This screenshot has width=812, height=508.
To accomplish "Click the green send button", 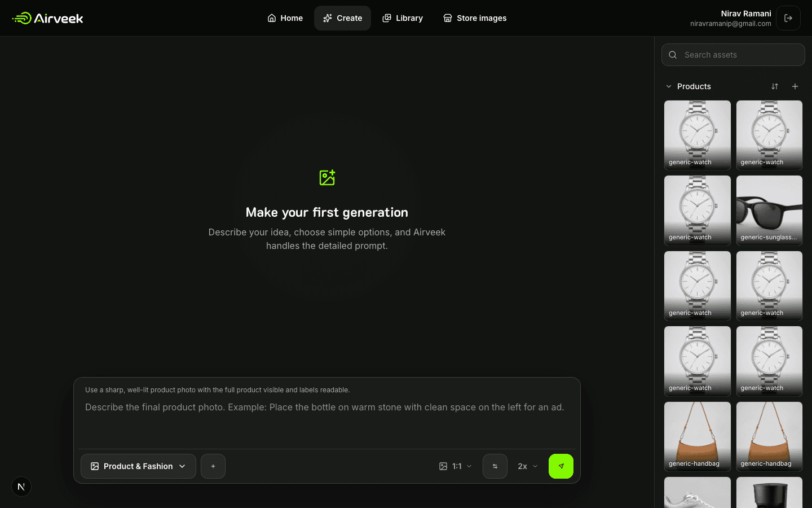I will [x=561, y=466].
